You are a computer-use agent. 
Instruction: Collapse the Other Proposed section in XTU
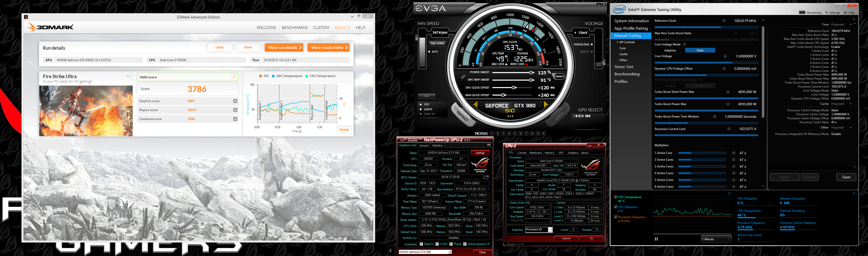850,128
